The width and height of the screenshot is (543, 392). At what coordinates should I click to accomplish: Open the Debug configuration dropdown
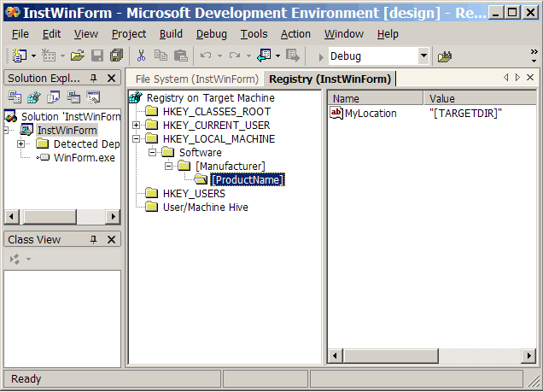(423, 56)
